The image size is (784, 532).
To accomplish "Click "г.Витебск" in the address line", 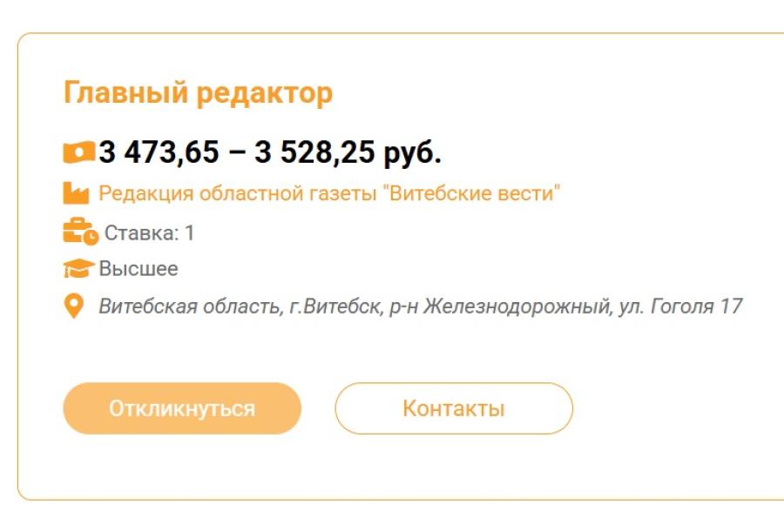I will click(x=335, y=306).
